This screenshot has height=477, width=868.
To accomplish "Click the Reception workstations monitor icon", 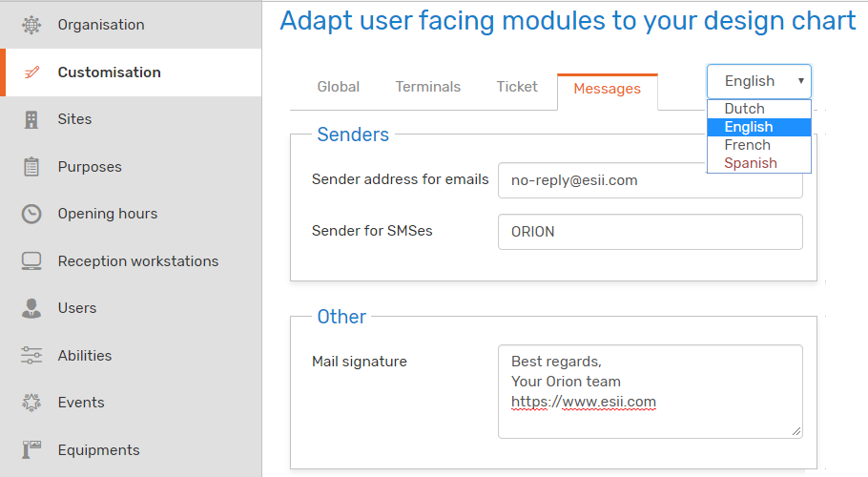I will [x=31, y=261].
